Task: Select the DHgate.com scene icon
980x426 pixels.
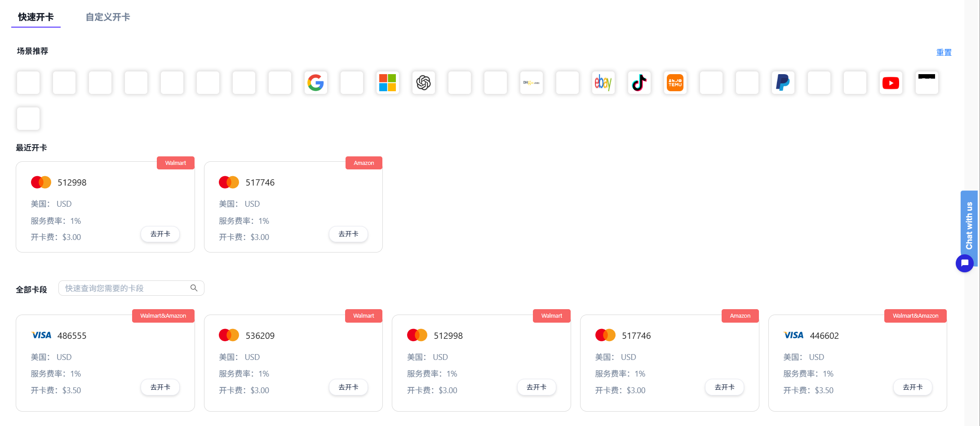Action: [x=532, y=83]
